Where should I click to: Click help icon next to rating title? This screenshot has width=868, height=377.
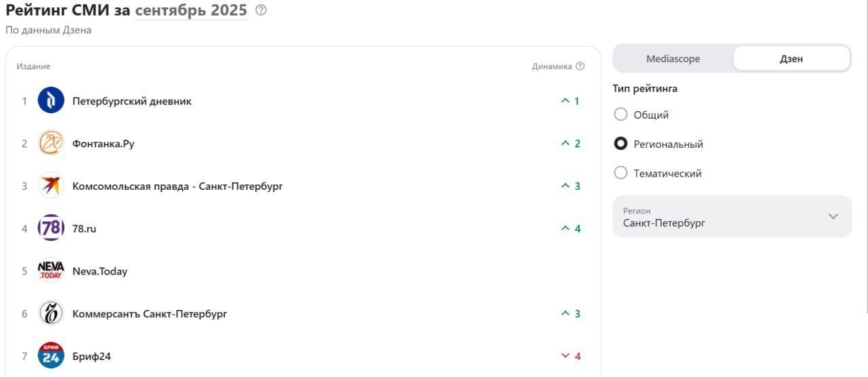coord(261,11)
